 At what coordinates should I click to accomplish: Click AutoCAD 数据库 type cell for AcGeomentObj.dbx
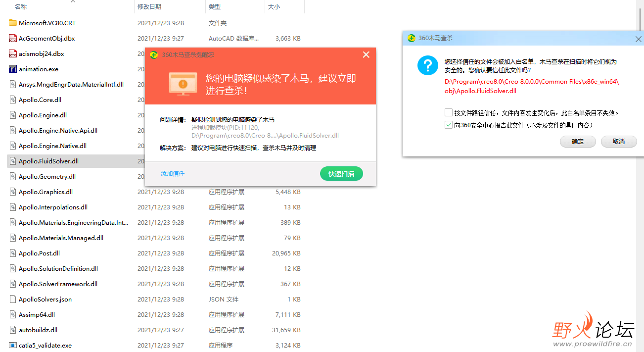(x=233, y=38)
